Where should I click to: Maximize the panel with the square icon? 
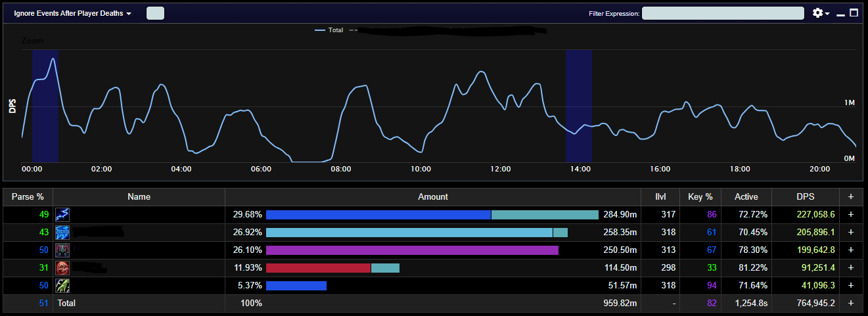coord(854,12)
